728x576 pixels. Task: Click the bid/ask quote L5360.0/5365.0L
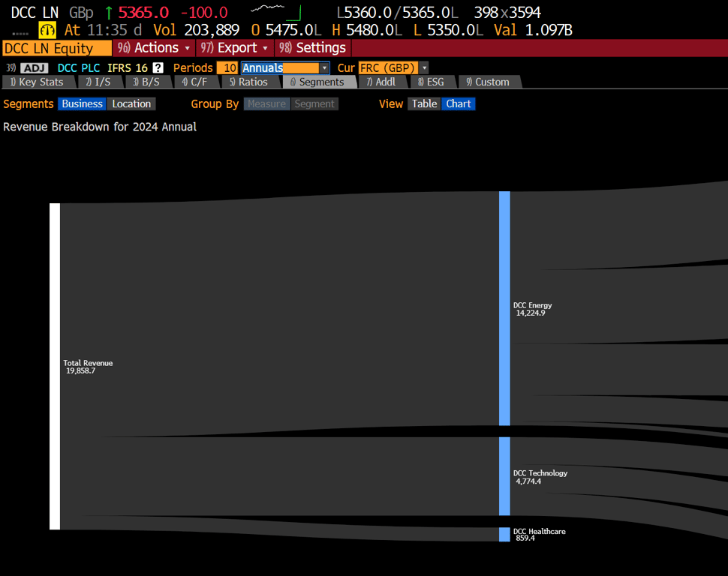click(x=398, y=13)
